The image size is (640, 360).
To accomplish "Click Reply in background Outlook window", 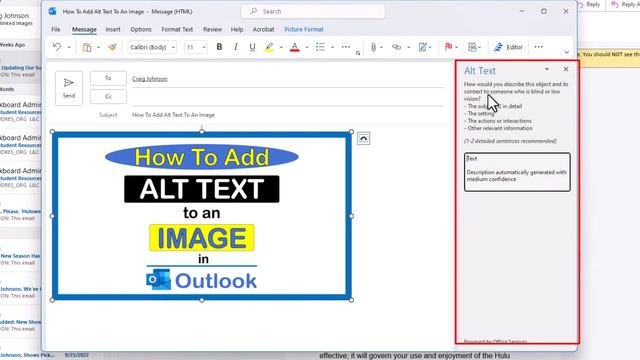I will pyautogui.click(x=589, y=4).
